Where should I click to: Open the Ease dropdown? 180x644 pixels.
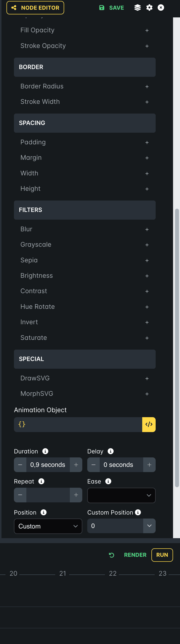pos(121,495)
